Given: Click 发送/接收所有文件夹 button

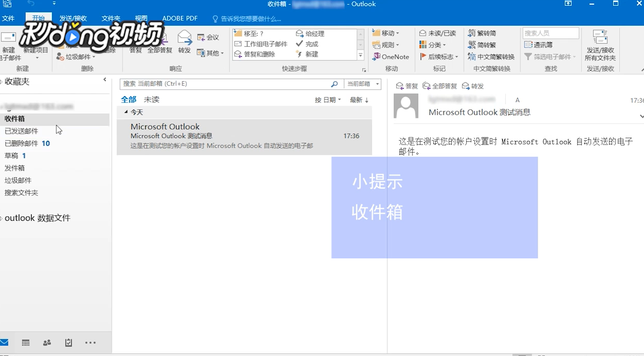Looking at the screenshot, I should tap(600, 46).
